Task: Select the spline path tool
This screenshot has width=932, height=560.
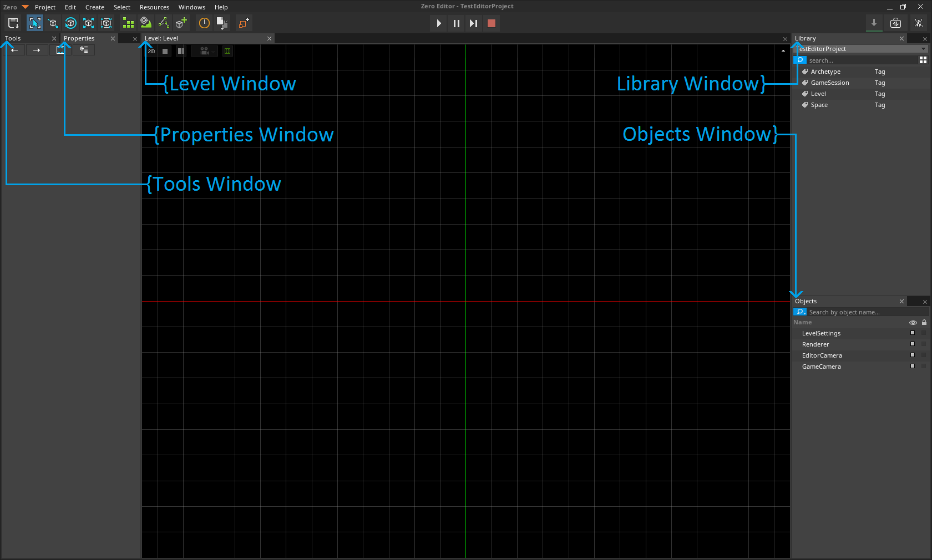Action: pos(164,23)
